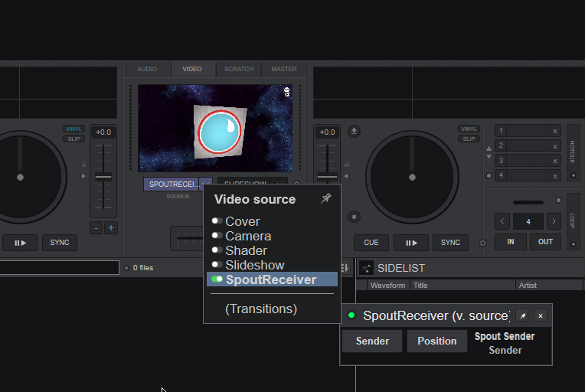Image resolution: width=585 pixels, height=392 pixels.
Task: Toggle SLIP mode on left deck
Action: point(74,139)
